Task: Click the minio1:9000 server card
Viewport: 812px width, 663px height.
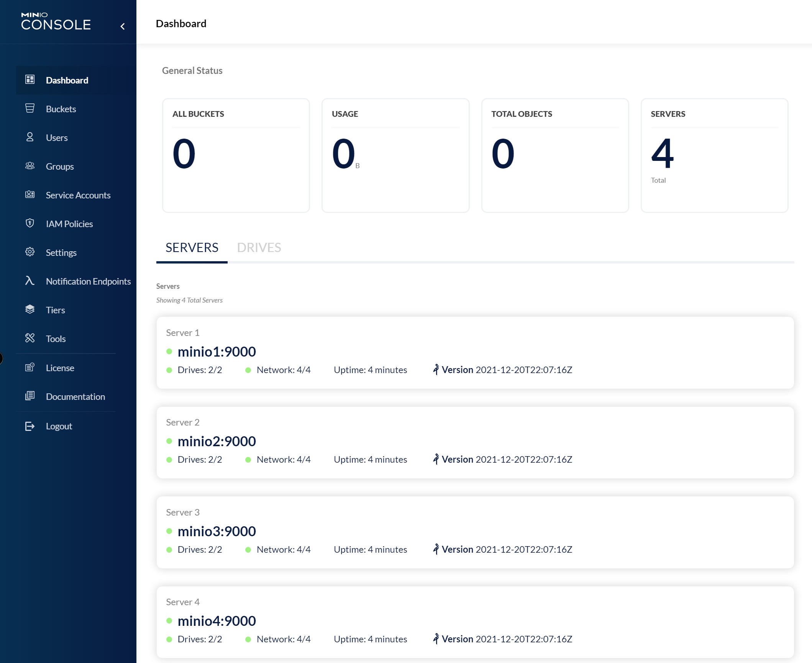Action: pos(475,352)
